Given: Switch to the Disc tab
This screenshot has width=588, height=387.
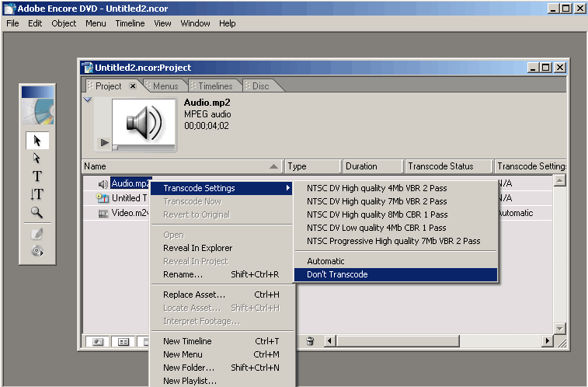Looking at the screenshot, I should point(261,86).
